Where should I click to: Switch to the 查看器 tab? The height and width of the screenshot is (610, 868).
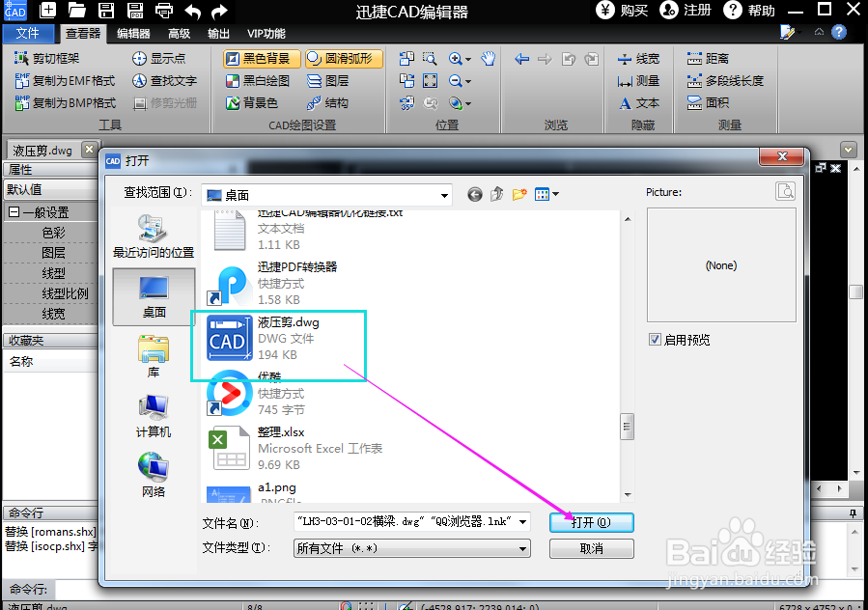83,33
